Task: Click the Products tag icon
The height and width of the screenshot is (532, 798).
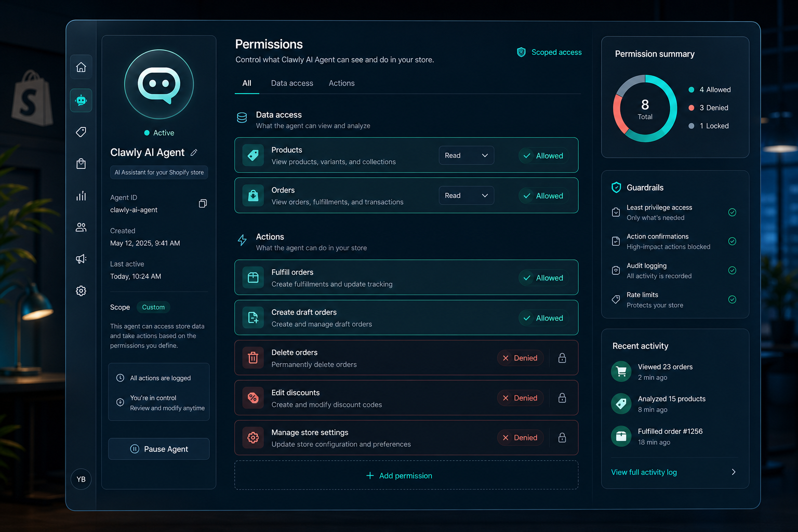Action: [253, 155]
